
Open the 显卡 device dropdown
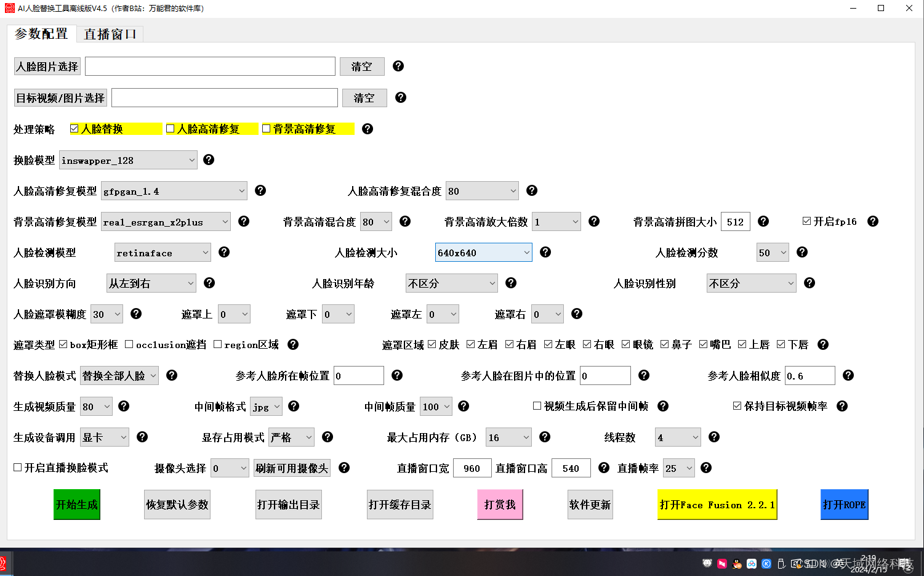(105, 437)
